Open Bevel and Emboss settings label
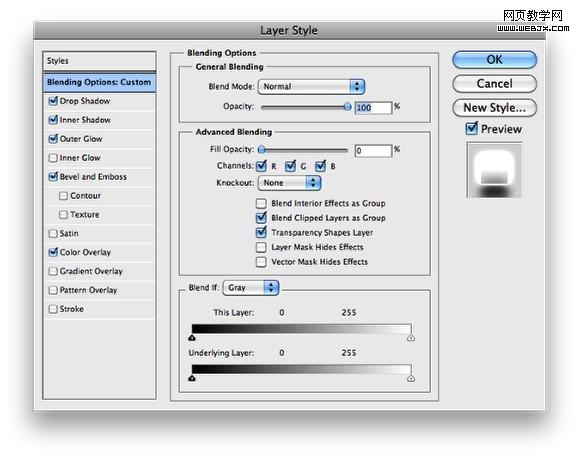Image resolution: width=580 pixels, height=458 pixels. point(93,177)
